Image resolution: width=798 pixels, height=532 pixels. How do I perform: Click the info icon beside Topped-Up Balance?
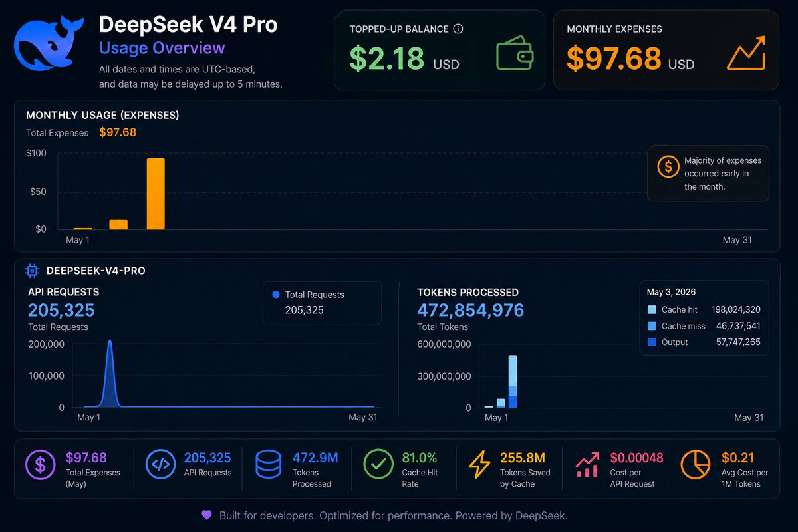pyautogui.click(x=458, y=29)
